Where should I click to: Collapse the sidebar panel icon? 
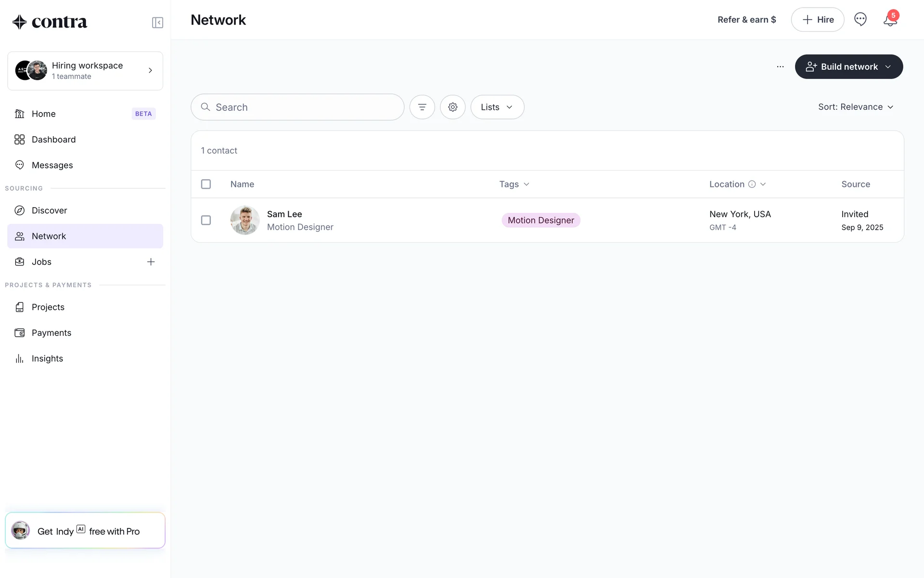(157, 23)
